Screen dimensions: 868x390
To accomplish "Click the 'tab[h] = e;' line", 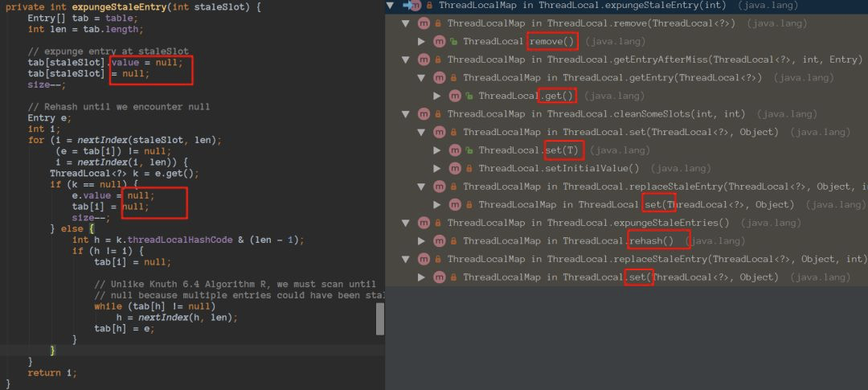I will point(125,329).
